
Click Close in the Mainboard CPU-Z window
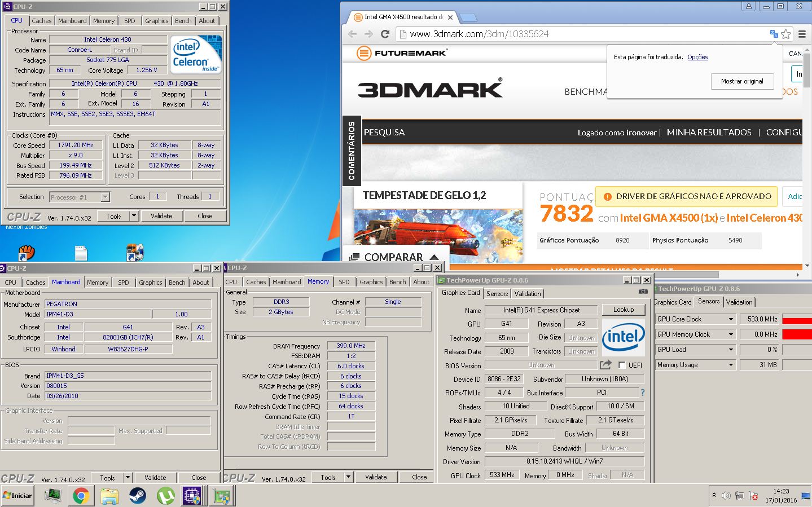tap(199, 478)
